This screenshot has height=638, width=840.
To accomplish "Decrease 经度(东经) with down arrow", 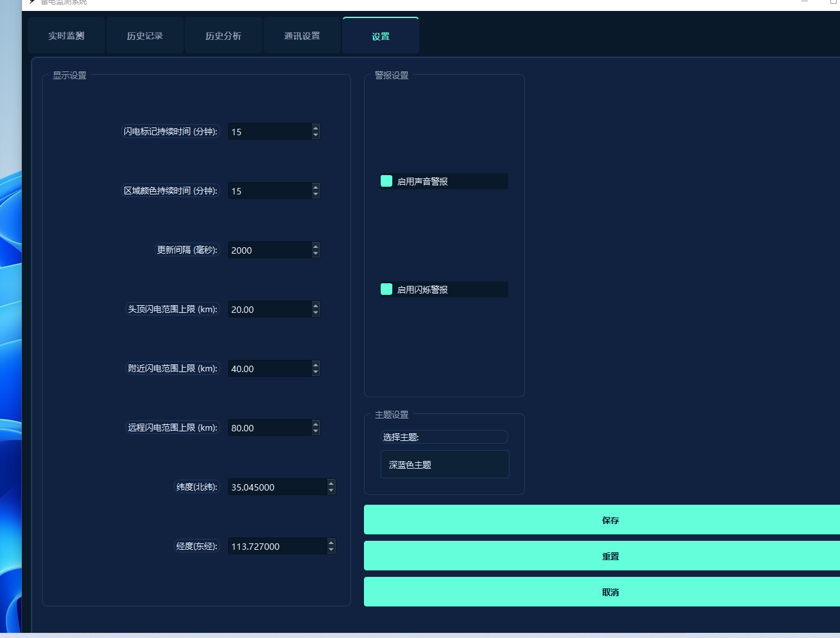I will pos(331,550).
